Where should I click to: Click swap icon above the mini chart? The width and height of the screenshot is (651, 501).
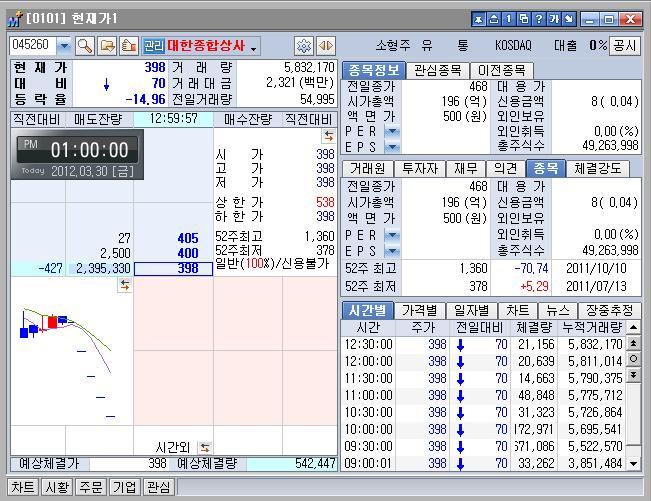(125, 285)
